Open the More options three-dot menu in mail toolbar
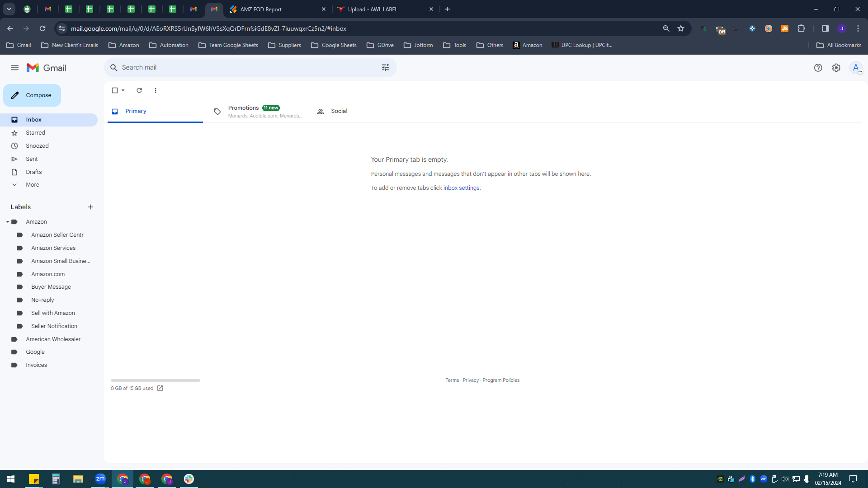 [156, 90]
